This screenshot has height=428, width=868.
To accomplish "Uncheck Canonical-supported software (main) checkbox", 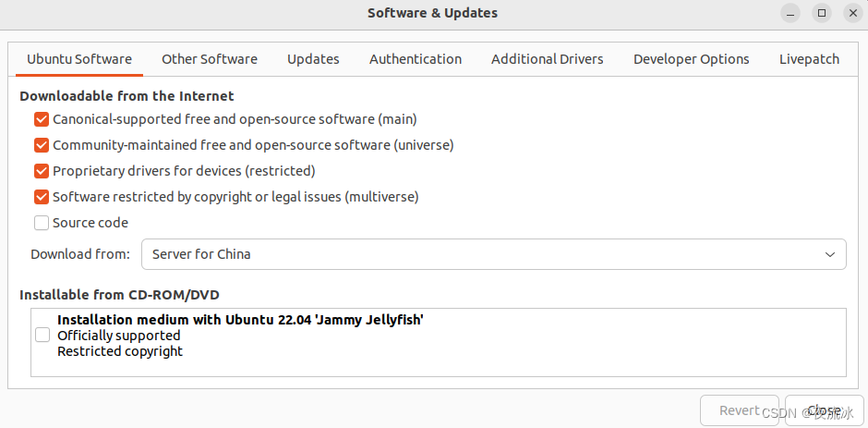I will (x=42, y=119).
